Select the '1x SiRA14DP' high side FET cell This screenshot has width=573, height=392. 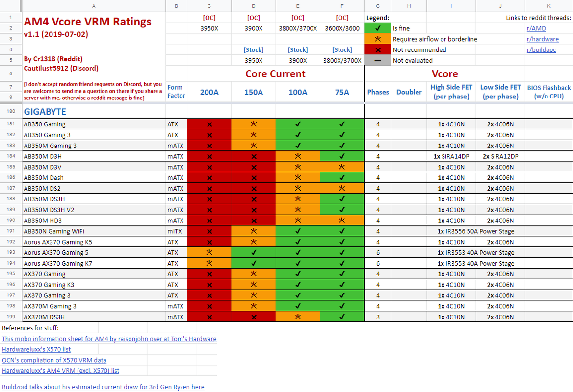coord(451,156)
